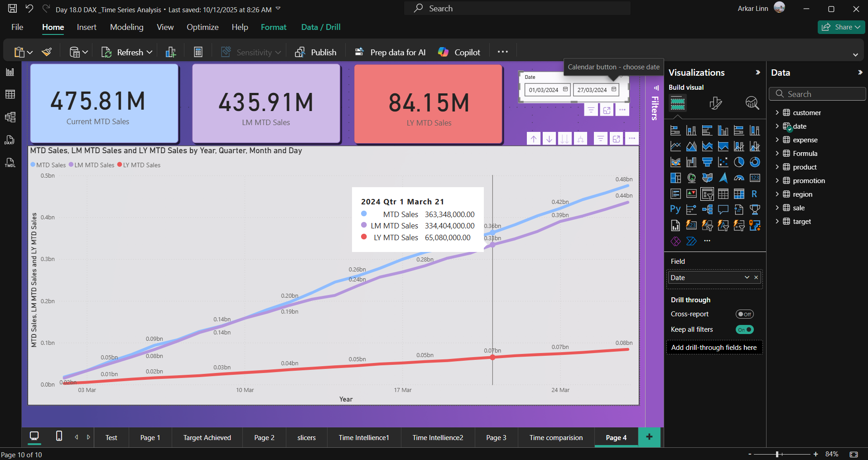Open the Refresh dropdown arrow
This screenshot has height=460, width=868.
pyautogui.click(x=149, y=53)
